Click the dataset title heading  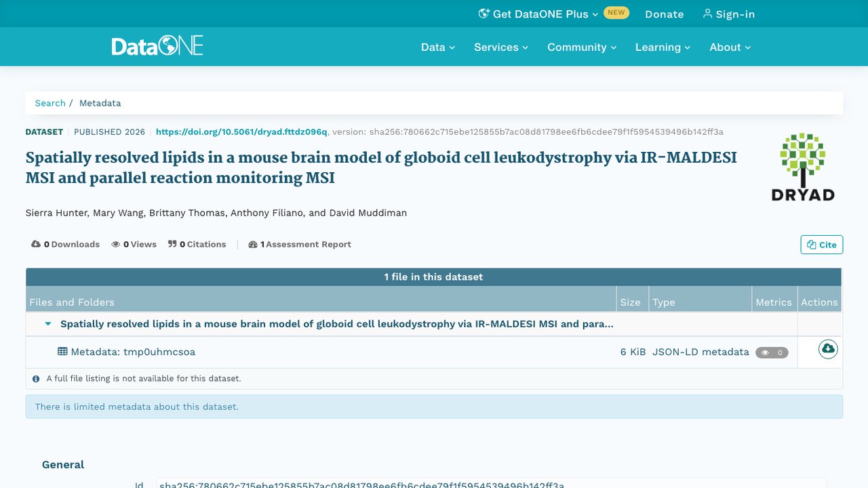pos(381,167)
